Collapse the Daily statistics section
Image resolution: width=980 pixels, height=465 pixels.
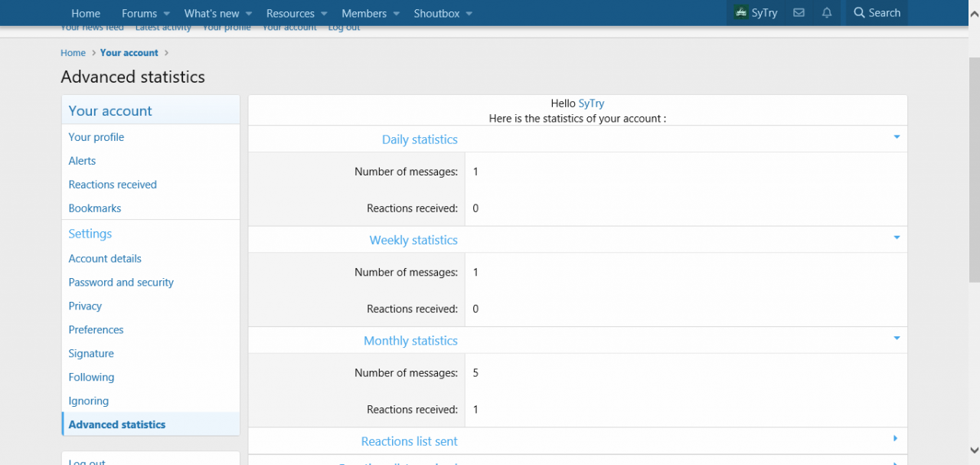[896, 137]
